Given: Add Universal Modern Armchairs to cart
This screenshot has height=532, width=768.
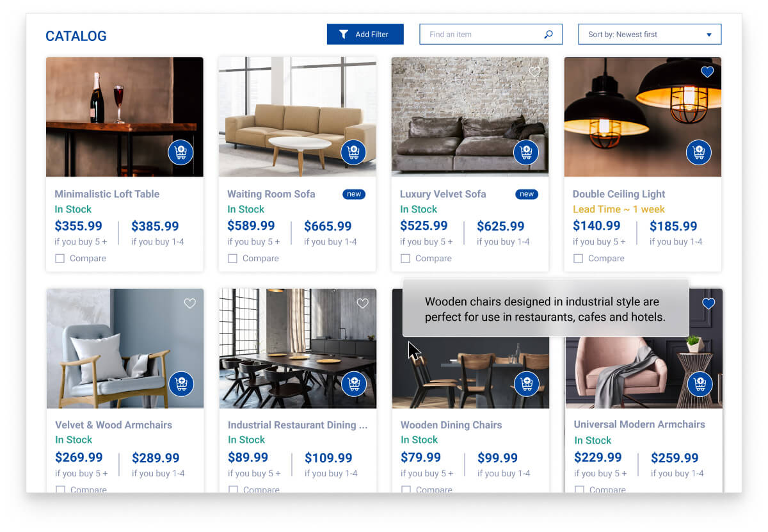Looking at the screenshot, I should [700, 384].
